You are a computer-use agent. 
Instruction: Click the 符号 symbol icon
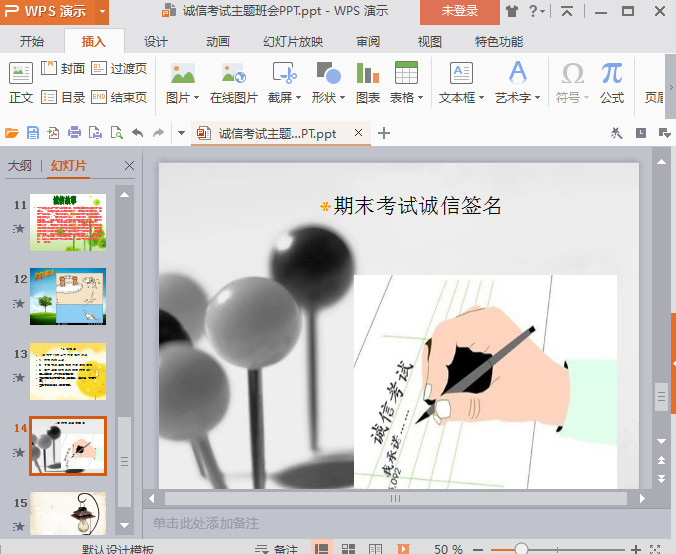(573, 73)
